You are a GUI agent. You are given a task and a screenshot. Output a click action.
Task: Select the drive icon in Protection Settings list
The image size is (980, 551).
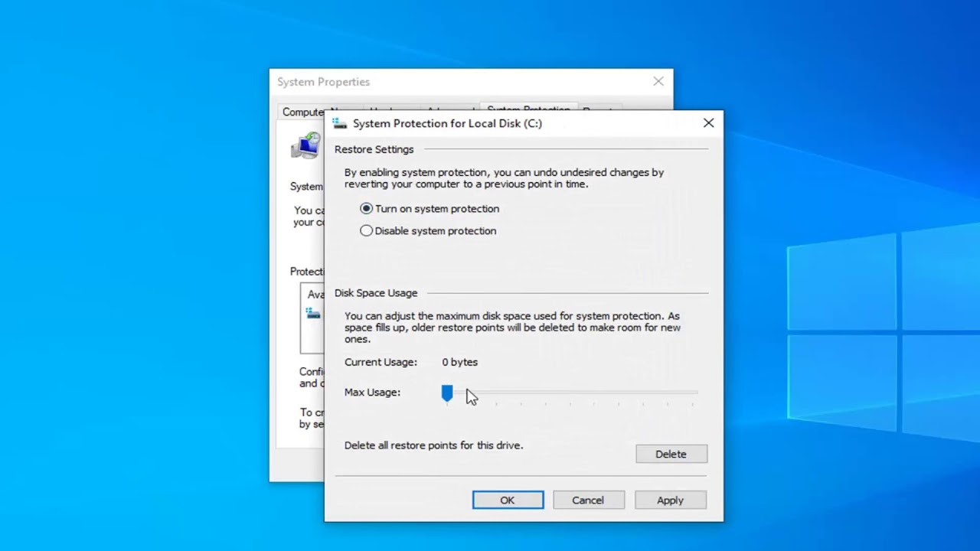click(x=313, y=312)
